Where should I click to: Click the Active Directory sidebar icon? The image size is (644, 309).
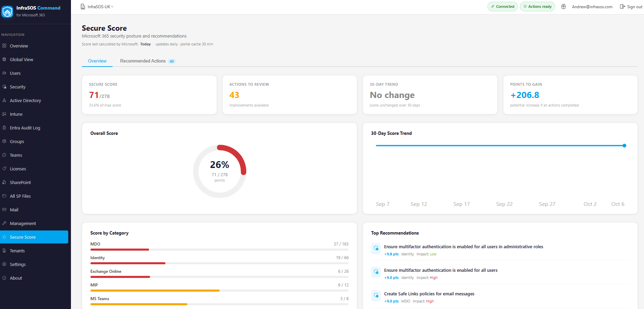click(x=4, y=100)
